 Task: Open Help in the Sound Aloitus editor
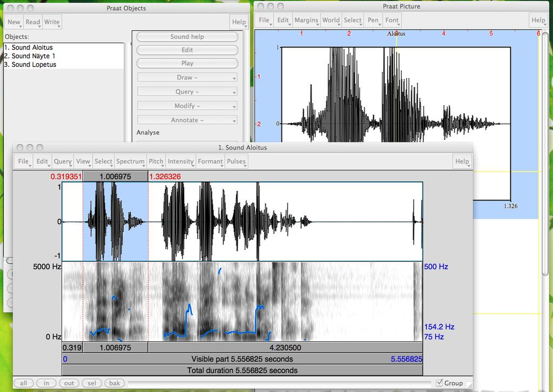click(462, 161)
